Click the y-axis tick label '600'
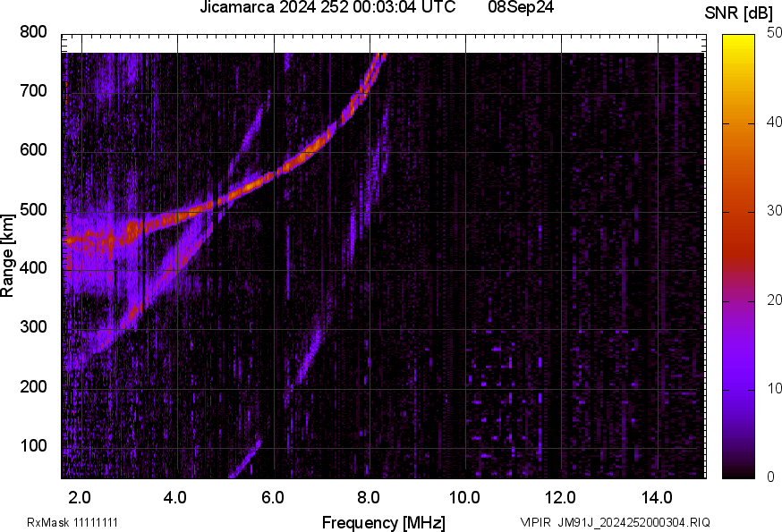 (x=33, y=150)
